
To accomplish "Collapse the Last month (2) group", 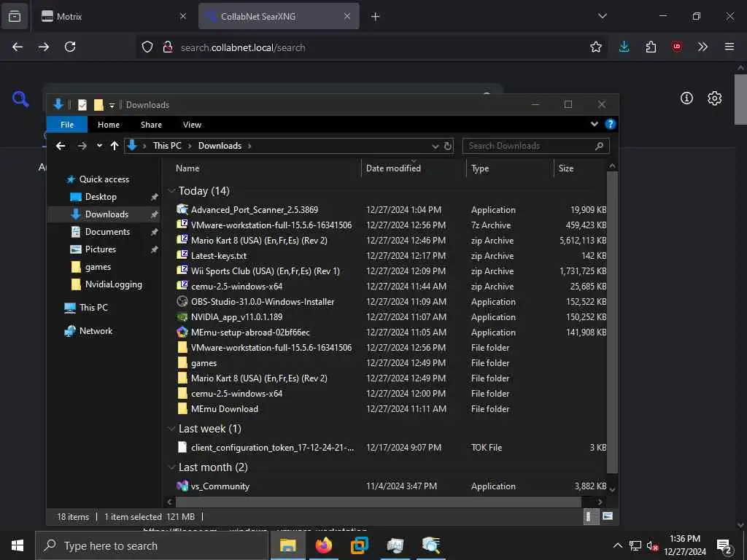I will tap(171, 467).
